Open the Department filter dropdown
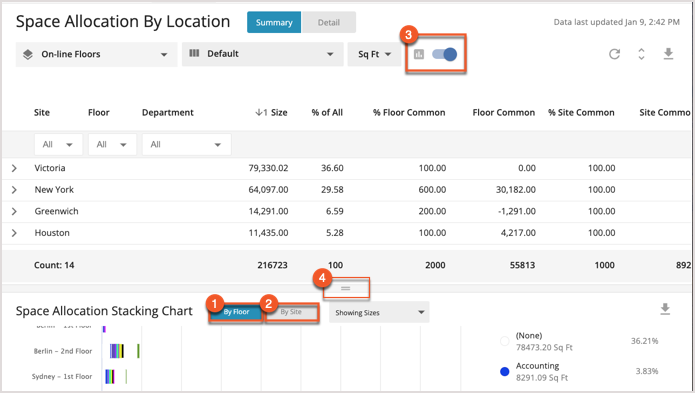695x393 pixels. (187, 144)
